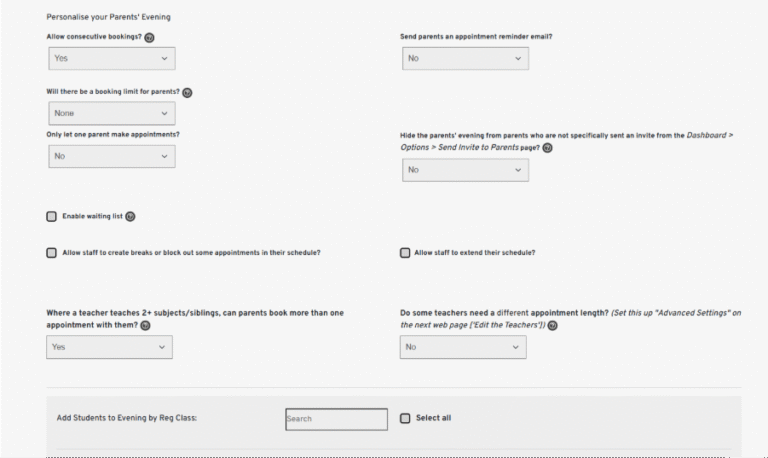
Task: Open Allow consecutive bookings dropdown
Action: (112, 58)
